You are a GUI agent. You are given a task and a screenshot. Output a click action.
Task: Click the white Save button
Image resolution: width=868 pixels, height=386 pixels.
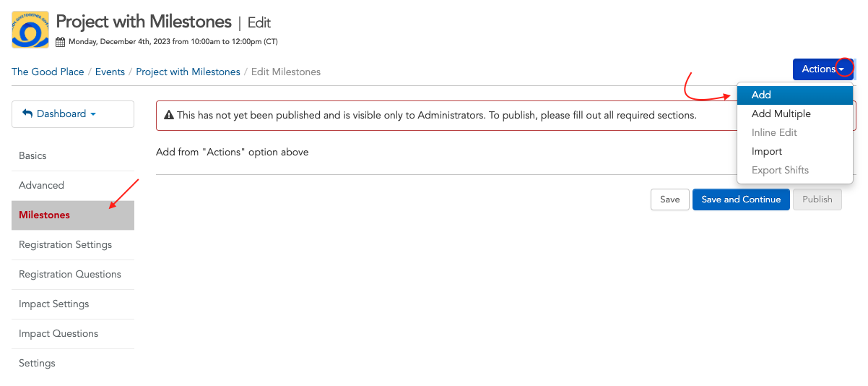[669, 200]
